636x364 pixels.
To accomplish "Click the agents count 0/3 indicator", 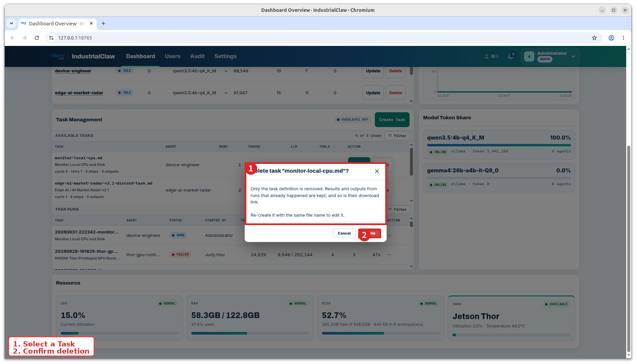I will click(x=492, y=56).
